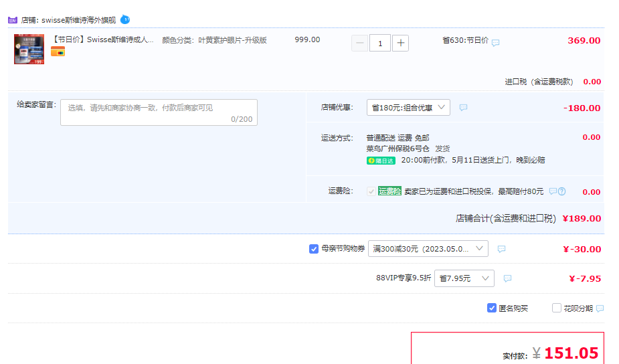Click the original price 999.00
The height and width of the screenshot is (364, 619).
307,39
